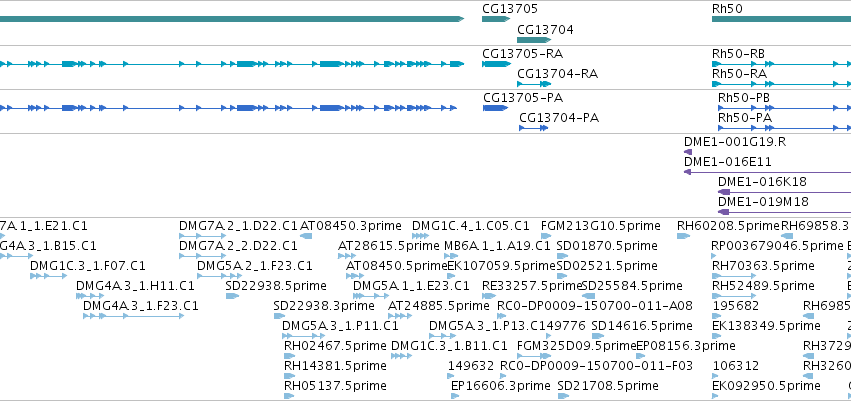
Task: Select the Rh50-PB protein track item
Action: click(784, 108)
